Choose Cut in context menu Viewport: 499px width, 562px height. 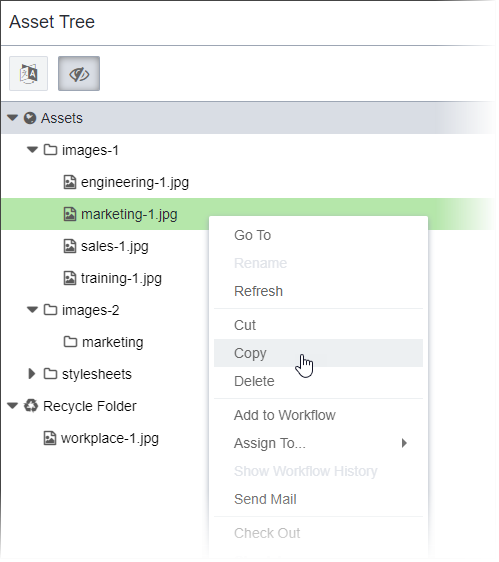(319, 325)
